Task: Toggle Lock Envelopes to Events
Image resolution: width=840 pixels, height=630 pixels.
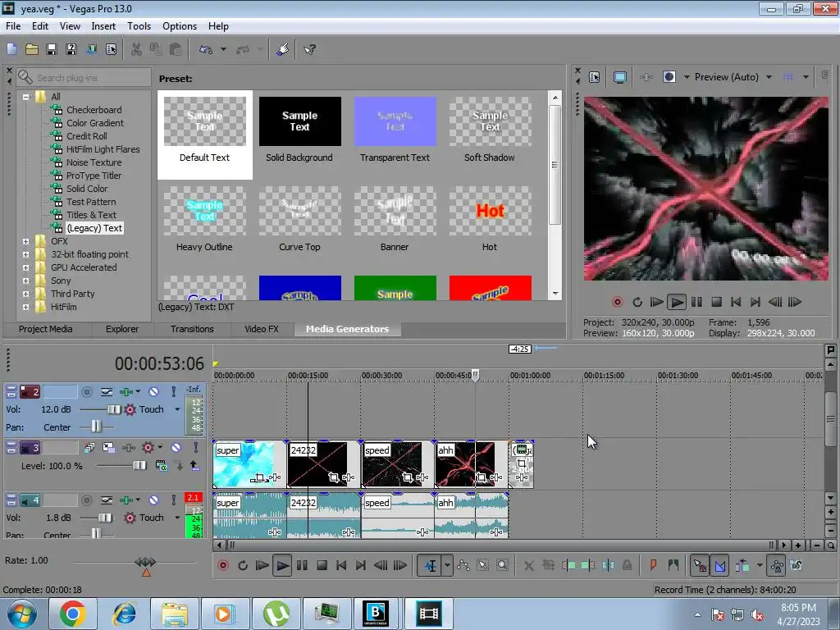Action: (777, 565)
